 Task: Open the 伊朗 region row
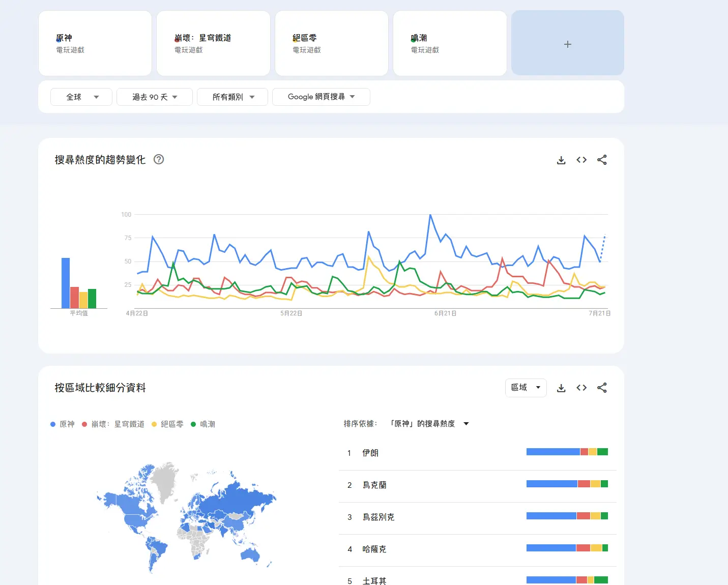pos(478,453)
